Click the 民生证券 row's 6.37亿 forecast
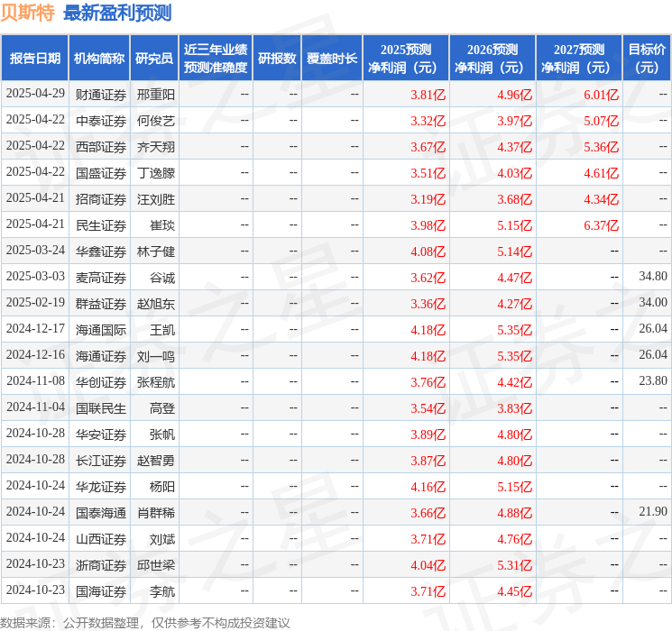Viewport: 672px width, 631px height. pos(601,225)
